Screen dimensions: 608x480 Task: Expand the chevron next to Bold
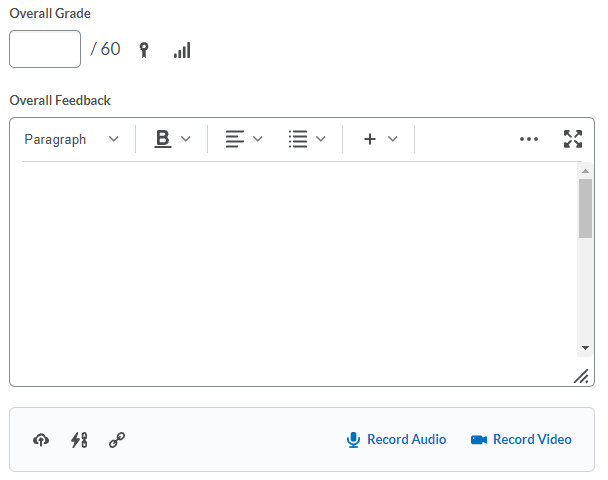point(186,139)
